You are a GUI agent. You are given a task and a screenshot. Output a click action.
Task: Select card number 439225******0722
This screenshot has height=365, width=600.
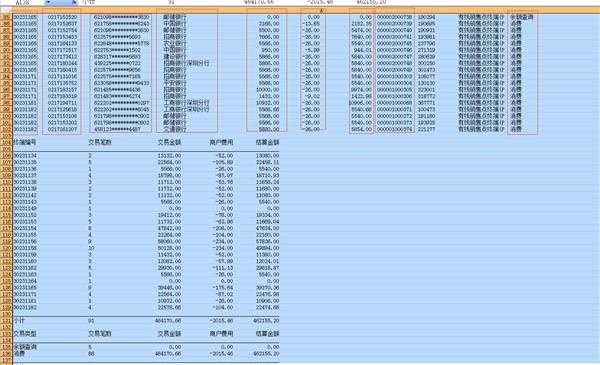(x=117, y=63)
